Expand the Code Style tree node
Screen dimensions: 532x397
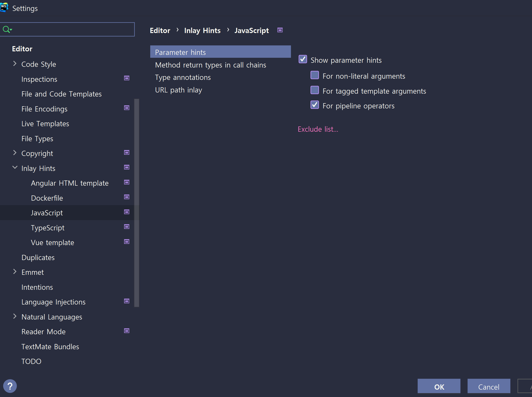click(x=15, y=64)
